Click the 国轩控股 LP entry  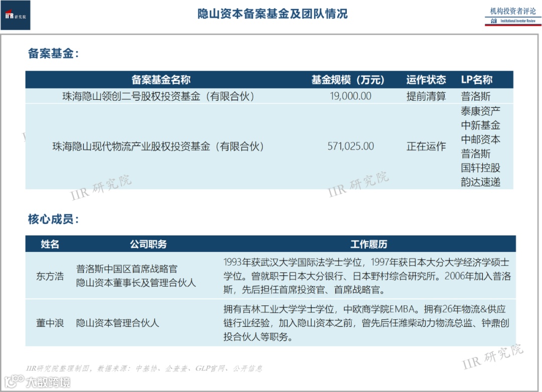480,168
